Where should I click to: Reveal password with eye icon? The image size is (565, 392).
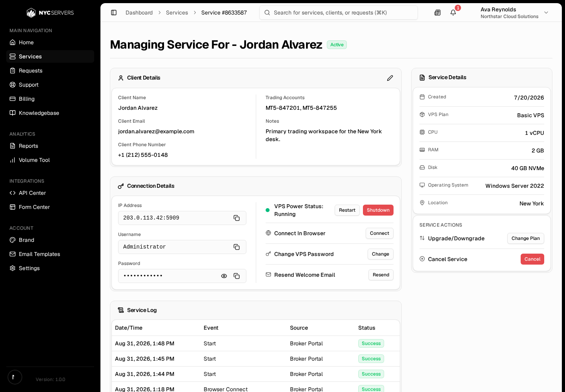point(224,276)
